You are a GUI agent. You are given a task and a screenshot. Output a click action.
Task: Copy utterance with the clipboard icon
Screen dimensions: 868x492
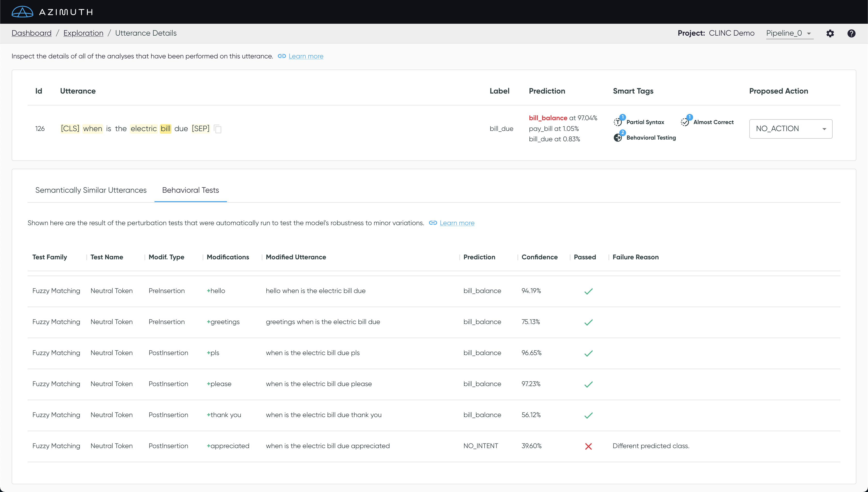(x=218, y=129)
